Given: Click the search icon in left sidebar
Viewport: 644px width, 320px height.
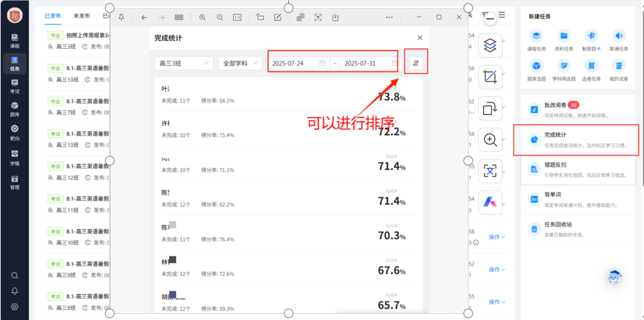Looking at the screenshot, I should pos(15,275).
